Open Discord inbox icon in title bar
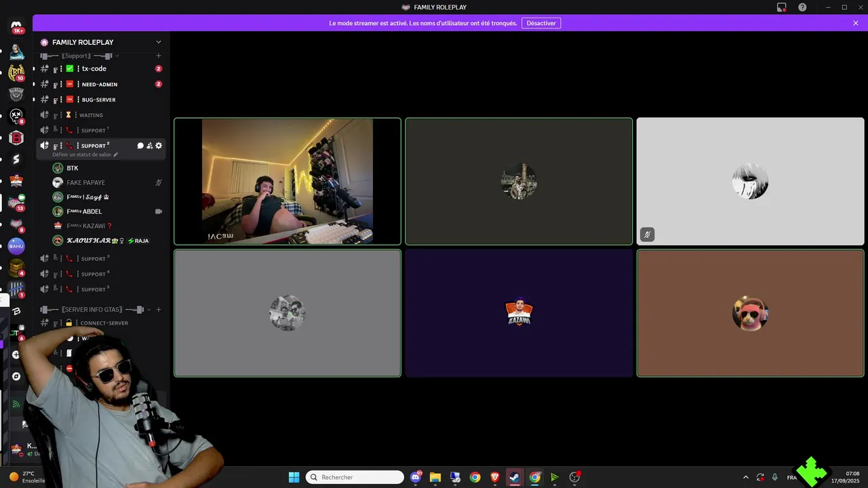868x488 pixels. click(x=782, y=7)
